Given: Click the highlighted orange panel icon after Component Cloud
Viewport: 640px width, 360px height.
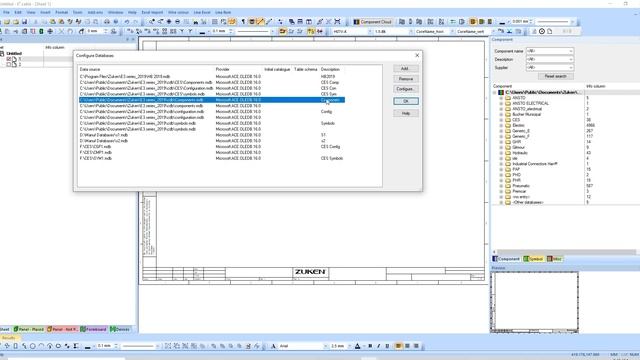Looking at the screenshot, I should [x=473, y=22].
